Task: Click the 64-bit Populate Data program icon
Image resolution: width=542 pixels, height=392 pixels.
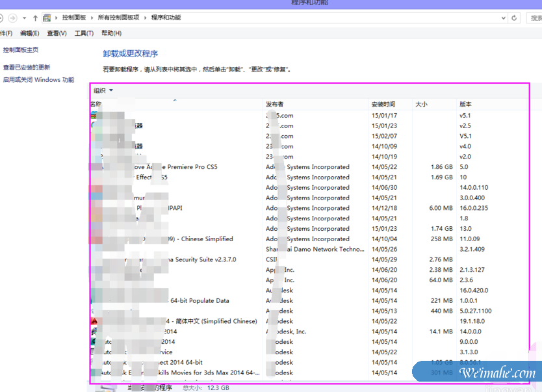Action: tap(94, 300)
